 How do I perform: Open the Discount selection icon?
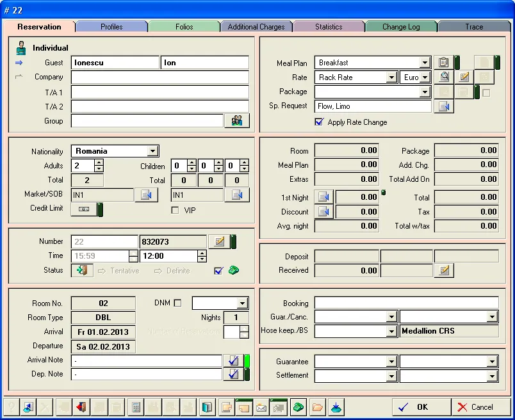[x=324, y=211]
